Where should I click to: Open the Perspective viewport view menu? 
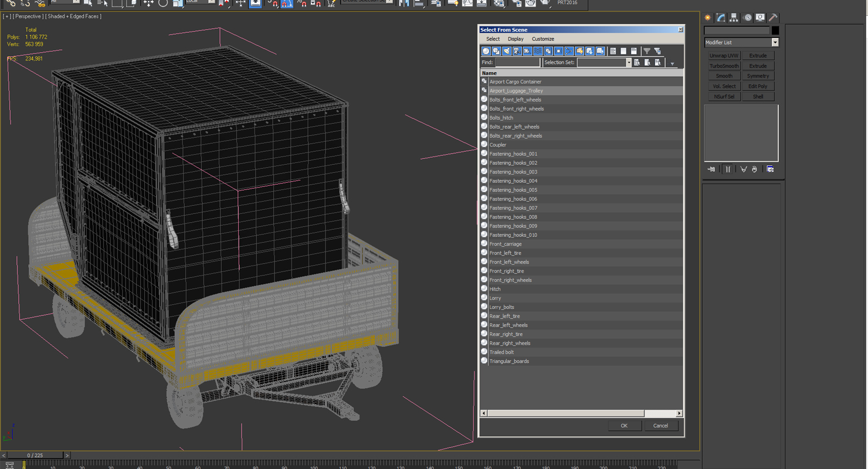pos(27,16)
